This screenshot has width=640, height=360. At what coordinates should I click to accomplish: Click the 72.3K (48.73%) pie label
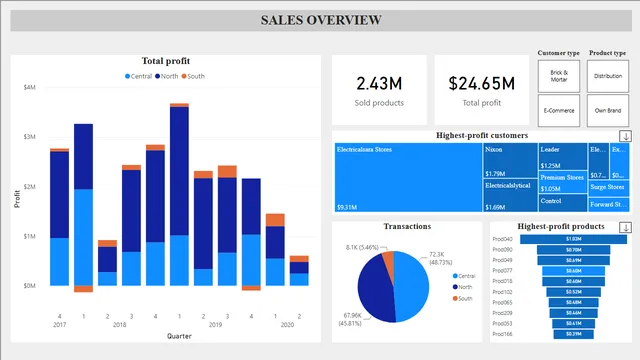[440, 258]
